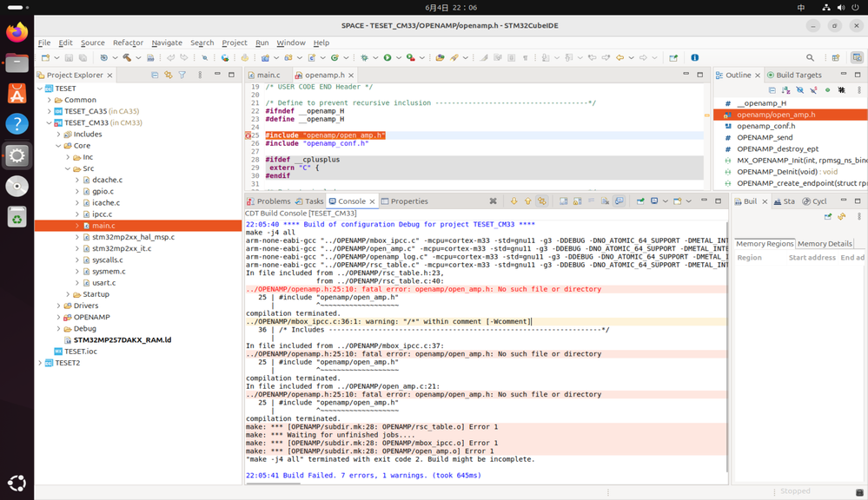Click Previous Error up arrow in Console toolbar
868x500 pixels.
click(x=527, y=201)
